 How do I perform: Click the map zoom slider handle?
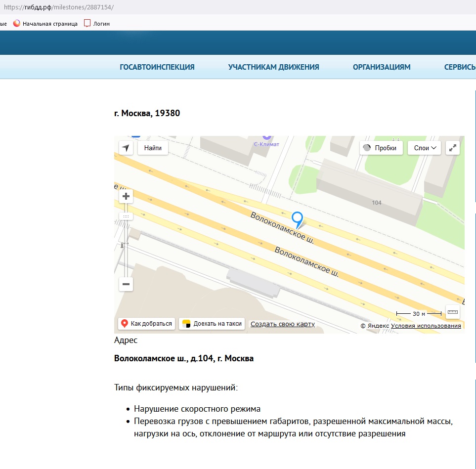[x=126, y=216]
